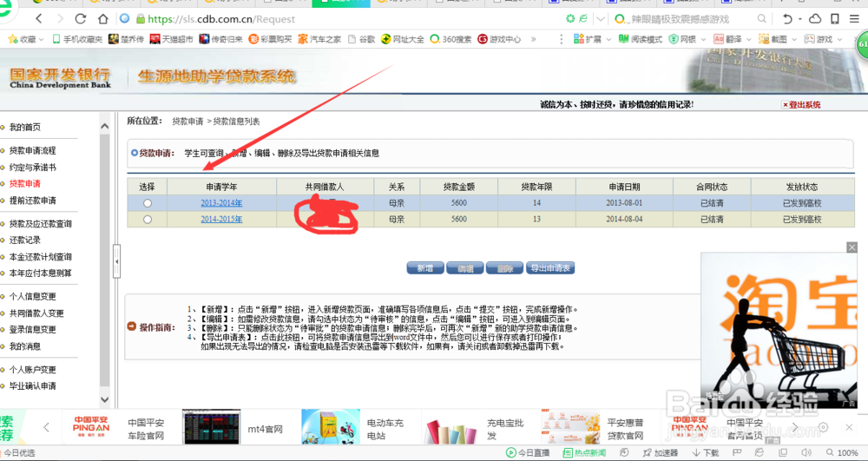Open the 谷歌 bookmark
Screen dimensions: 868x461
pyautogui.click(x=361, y=39)
